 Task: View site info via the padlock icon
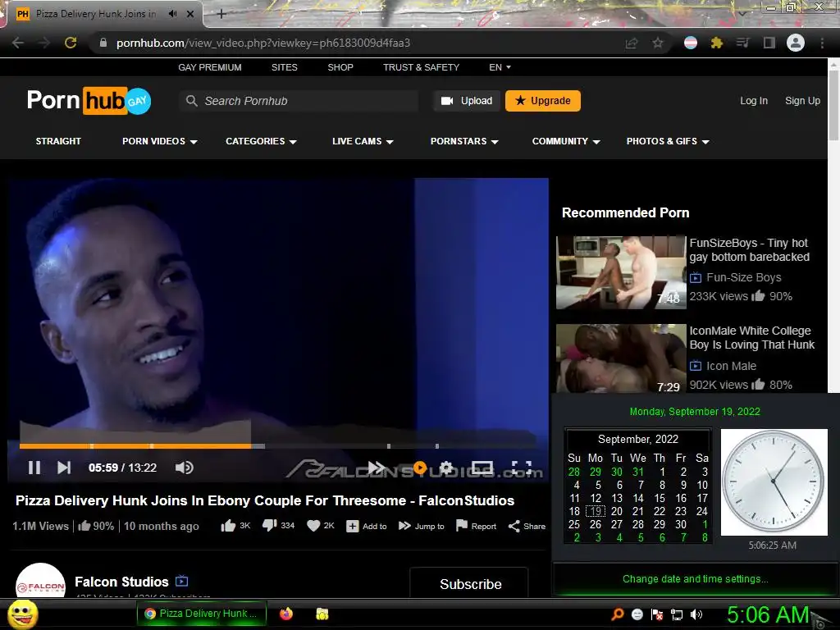click(103, 43)
